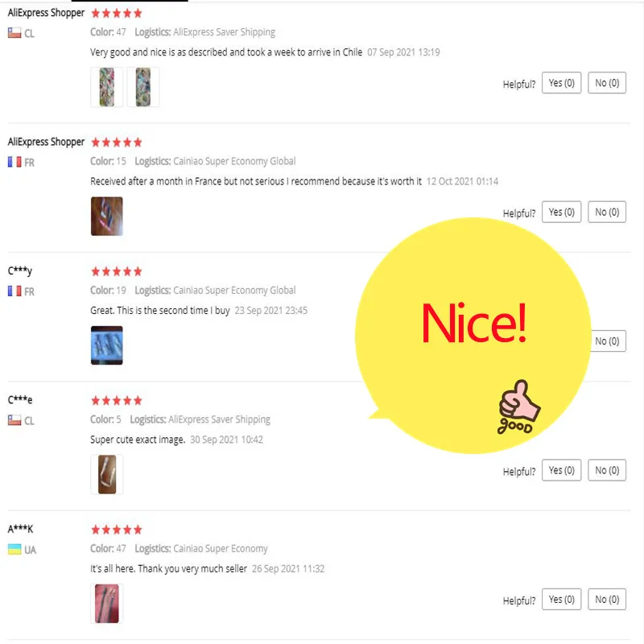This screenshot has width=644, height=644.
Task: Open first photo thumbnail in Chile review
Action: coord(107,87)
